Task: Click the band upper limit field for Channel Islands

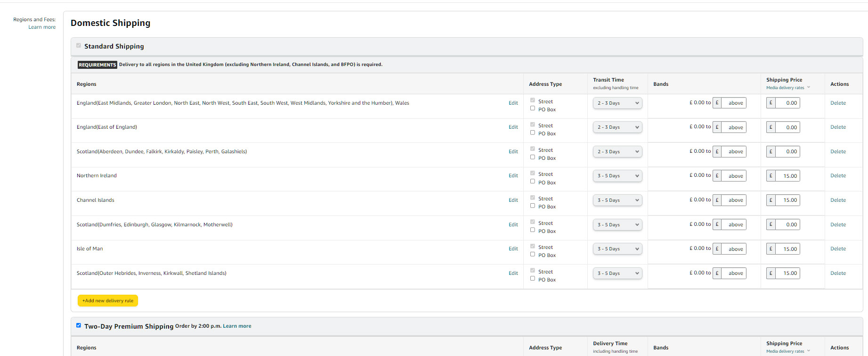Action: click(x=734, y=200)
